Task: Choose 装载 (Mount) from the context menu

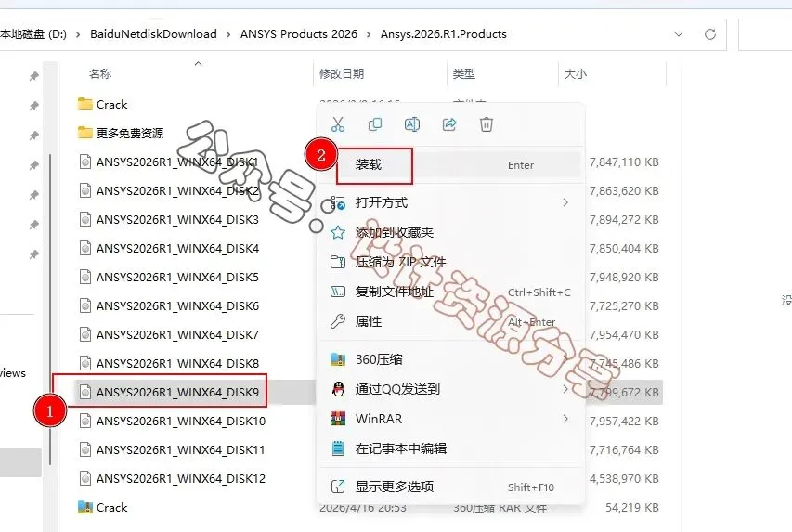Action: click(x=450, y=164)
